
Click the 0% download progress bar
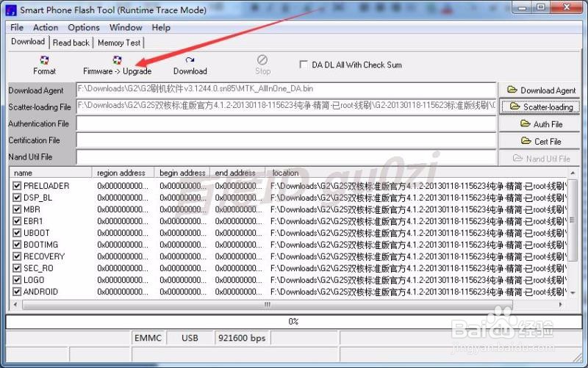click(x=293, y=322)
